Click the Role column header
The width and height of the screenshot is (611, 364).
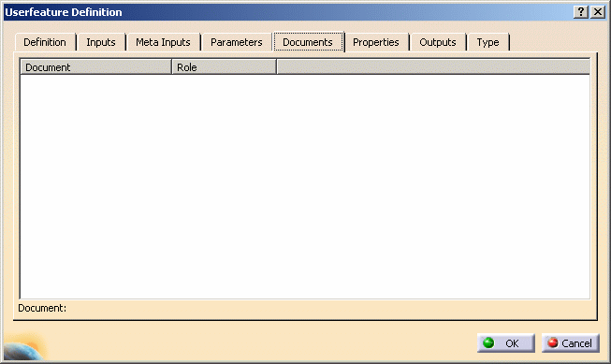pyautogui.click(x=224, y=67)
